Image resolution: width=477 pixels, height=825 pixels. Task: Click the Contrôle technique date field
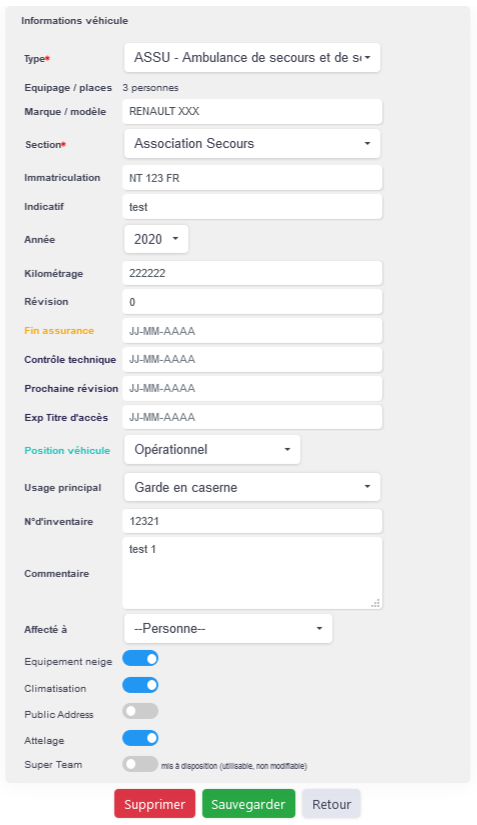(252, 359)
